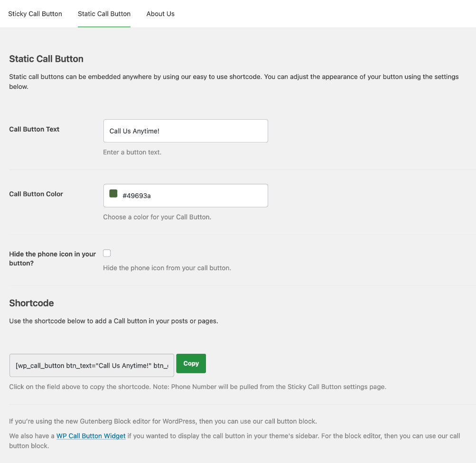Select the Static Call Button tab
This screenshot has width=476, height=463.
(x=104, y=14)
